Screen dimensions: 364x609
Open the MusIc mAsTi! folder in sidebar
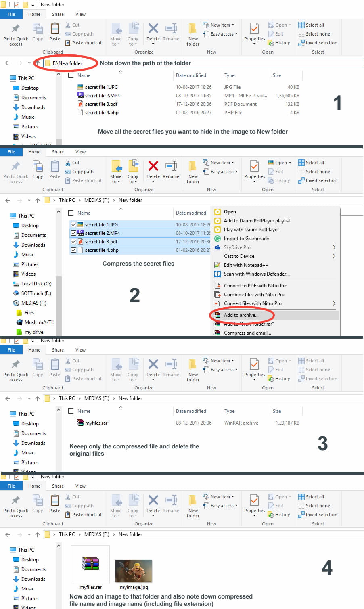[39, 322]
